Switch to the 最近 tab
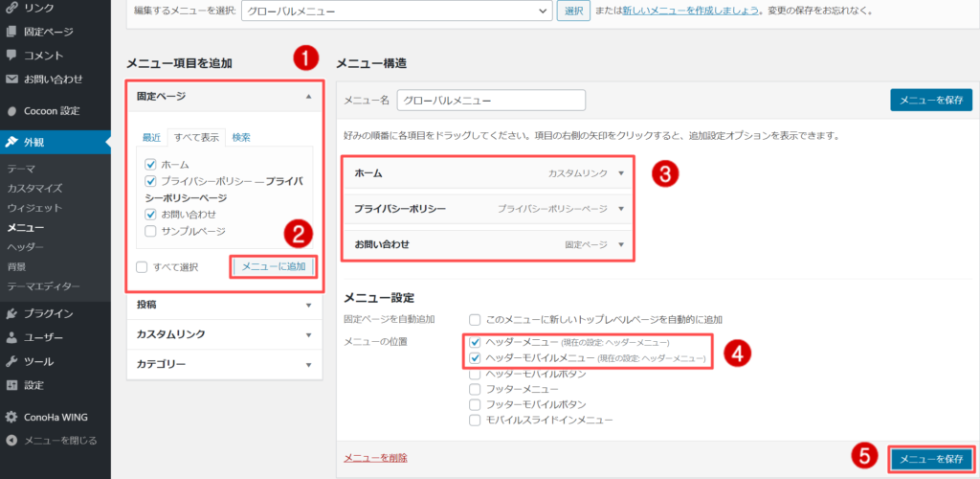 (152, 138)
